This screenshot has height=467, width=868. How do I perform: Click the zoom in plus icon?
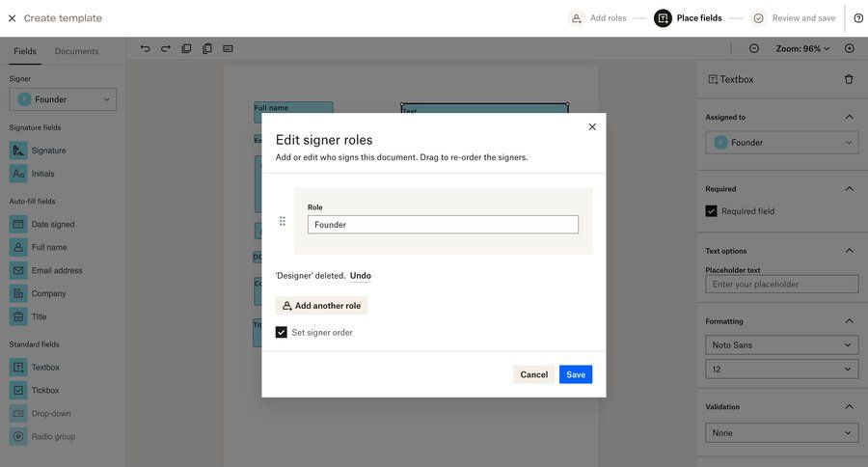pyautogui.click(x=850, y=48)
